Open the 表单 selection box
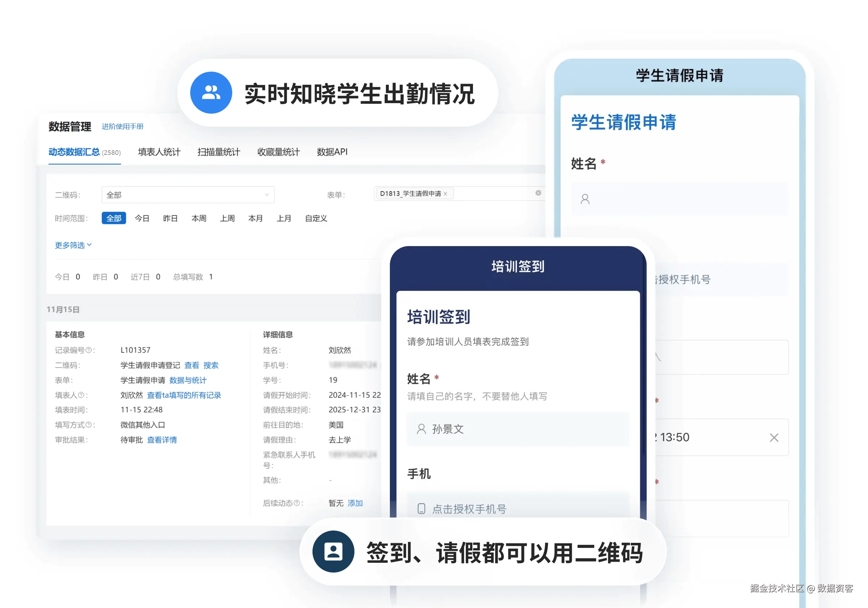 492,194
